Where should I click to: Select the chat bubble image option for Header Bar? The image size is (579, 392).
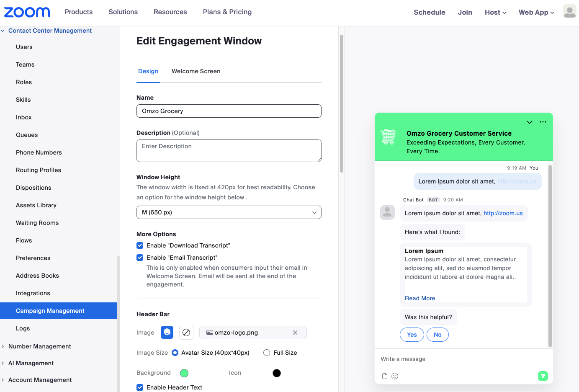(167, 333)
